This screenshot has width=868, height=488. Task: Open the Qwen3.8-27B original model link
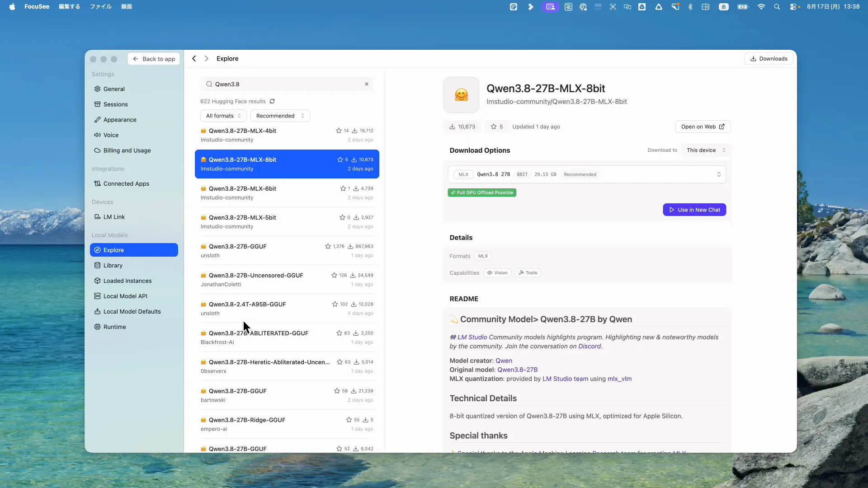[517, 370]
